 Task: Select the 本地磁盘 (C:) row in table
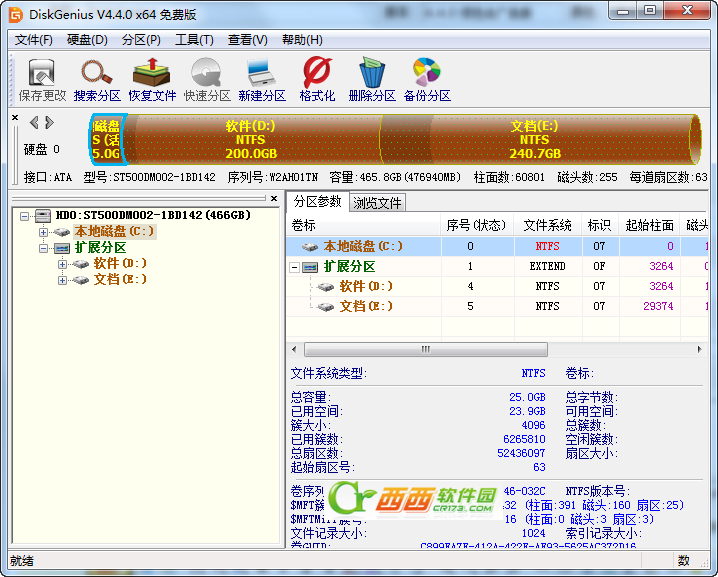click(497, 246)
